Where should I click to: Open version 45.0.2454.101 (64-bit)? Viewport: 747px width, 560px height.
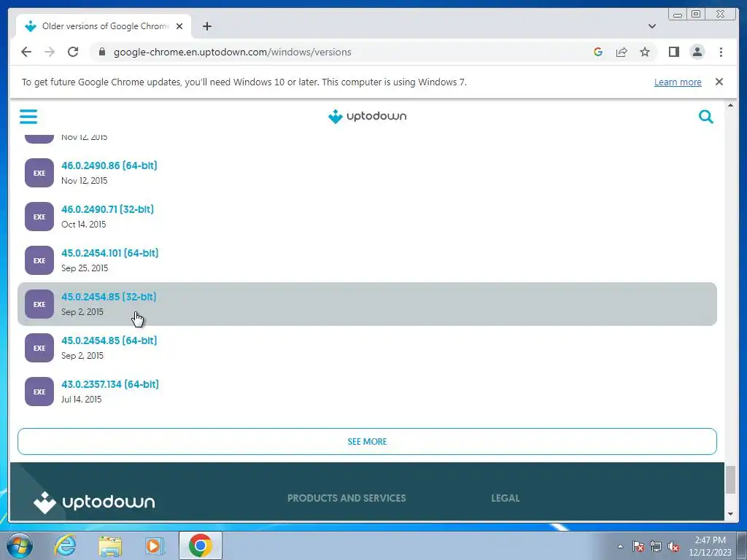click(x=110, y=253)
